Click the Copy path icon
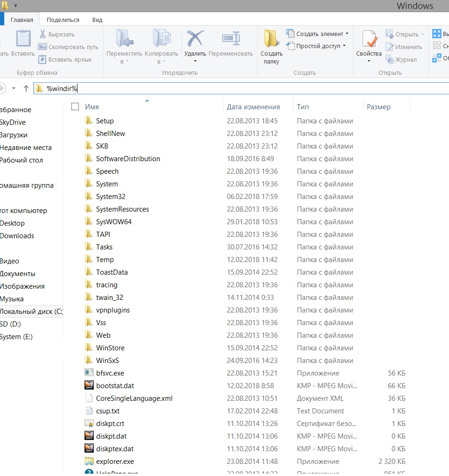Viewport: 449px width, 476px height. (x=42, y=47)
